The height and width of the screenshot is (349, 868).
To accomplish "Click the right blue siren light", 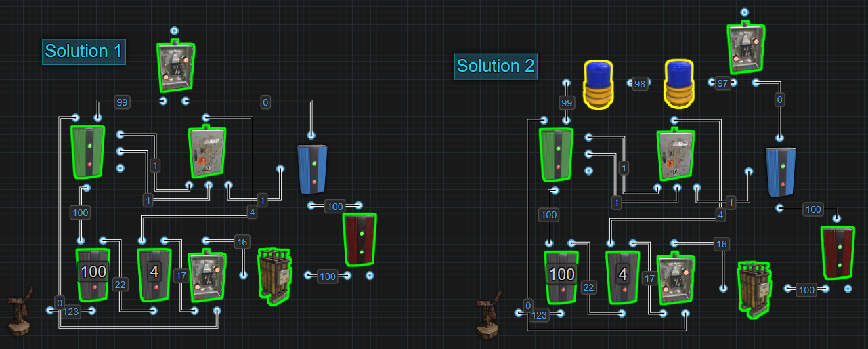I will [679, 84].
